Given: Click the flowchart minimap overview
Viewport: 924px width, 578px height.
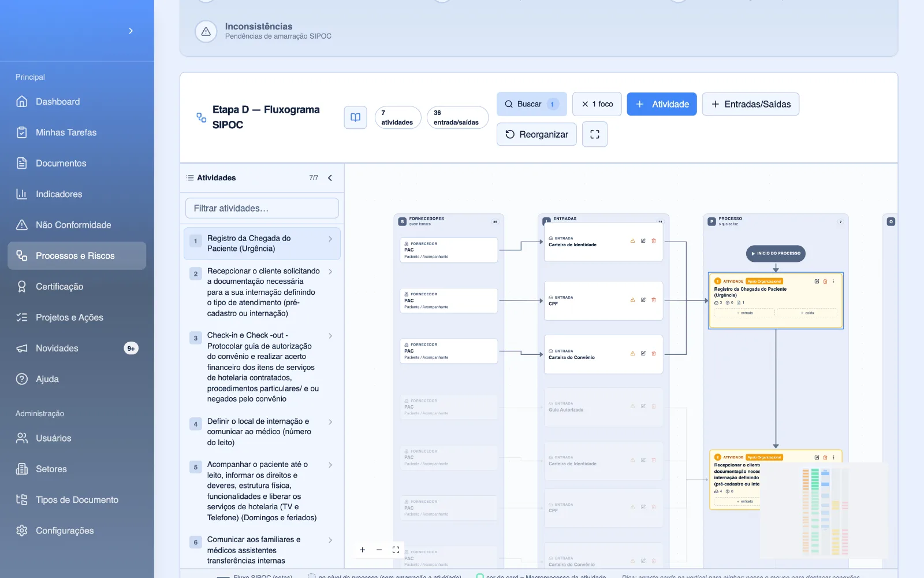Looking at the screenshot, I should click(825, 510).
